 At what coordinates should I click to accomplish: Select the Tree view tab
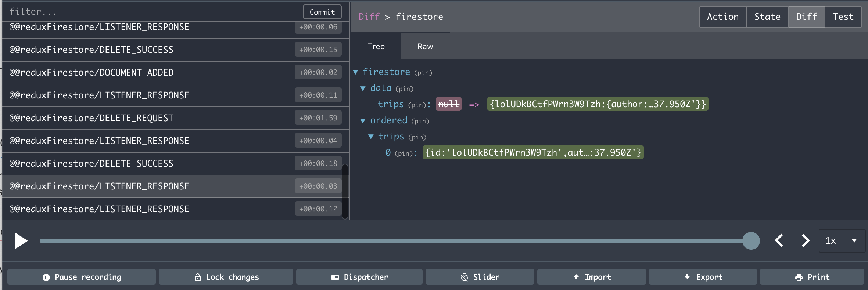[x=376, y=46]
